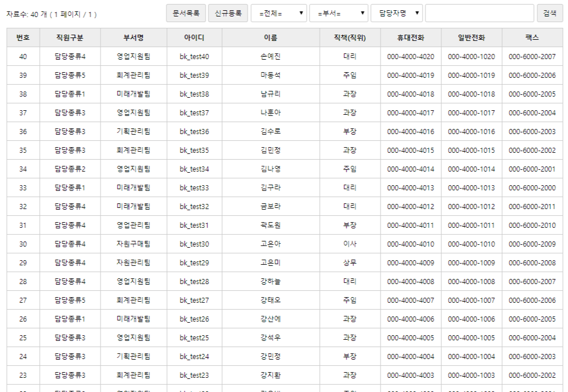Click the 아이디 column header
Image resolution: width=568 pixels, height=392 pixels.
point(194,37)
